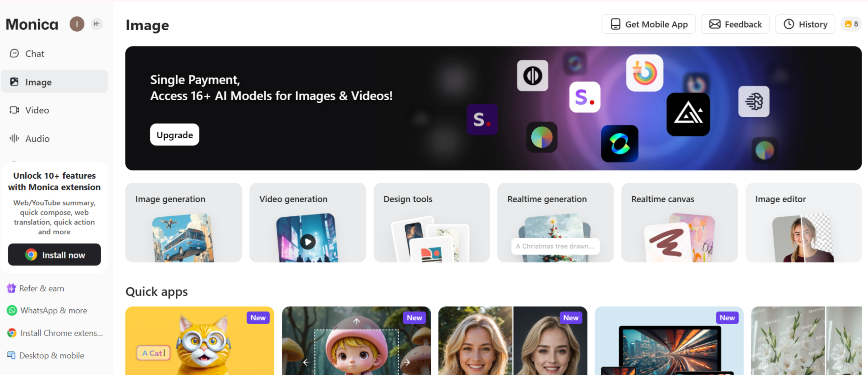Click the black triangle AI model icon
868x375 pixels.
[x=688, y=114]
